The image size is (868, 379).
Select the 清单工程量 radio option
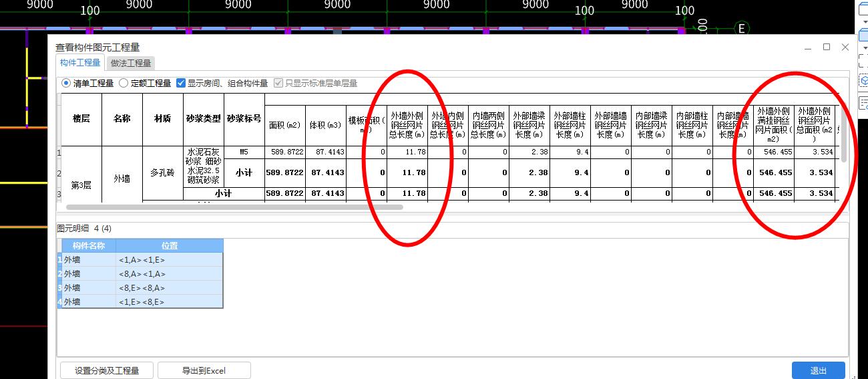[x=87, y=84]
